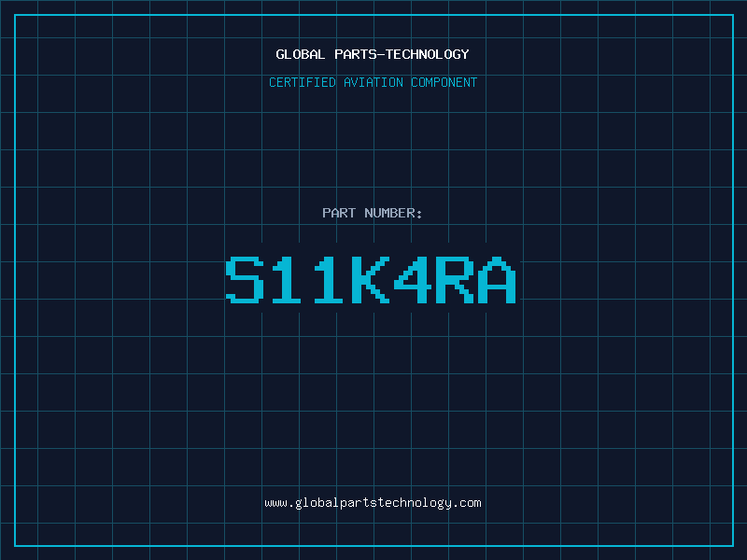Image resolution: width=747 pixels, height=560 pixels.
Task: Open the www.globalpartstechnology.com link
Action: [x=373, y=503]
